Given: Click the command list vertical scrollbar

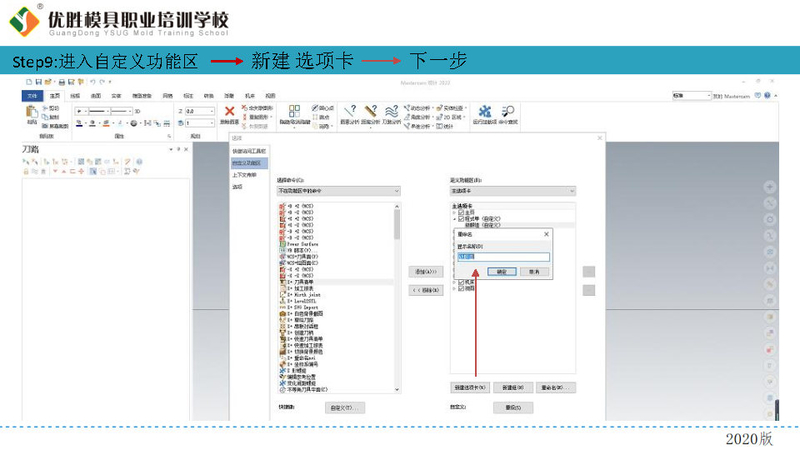Looking at the screenshot, I should tap(397, 298).
